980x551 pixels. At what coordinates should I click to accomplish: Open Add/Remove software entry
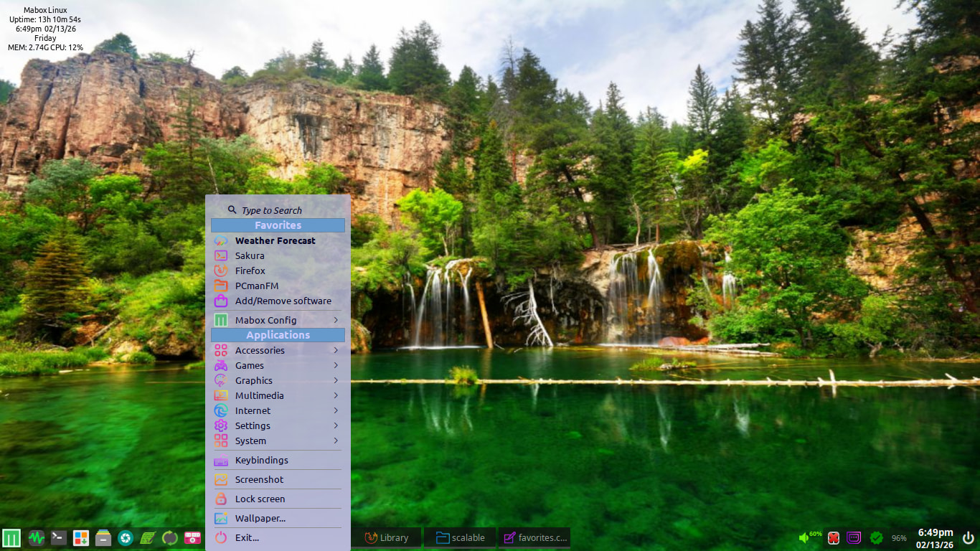[x=283, y=301]
